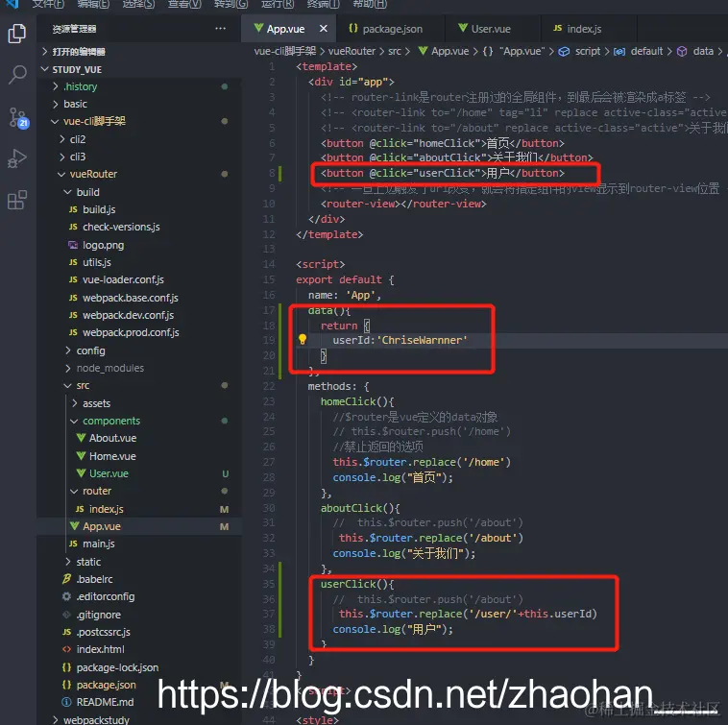Open User.vue in the file tree
728x725 pixels.
pyautogui.click(x=109, y=473)
